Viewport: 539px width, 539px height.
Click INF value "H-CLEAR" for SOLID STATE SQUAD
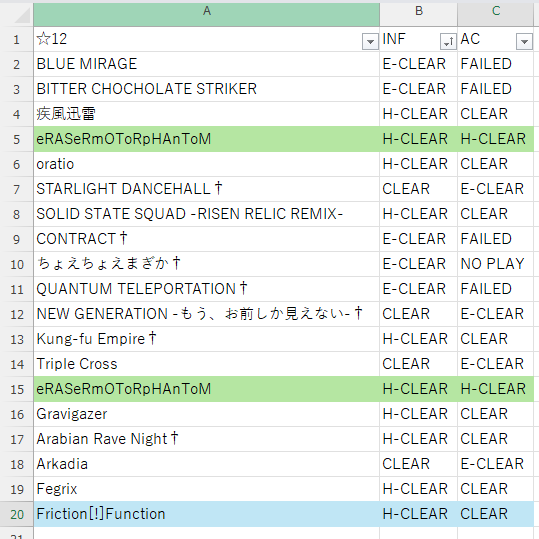point(415,214)
